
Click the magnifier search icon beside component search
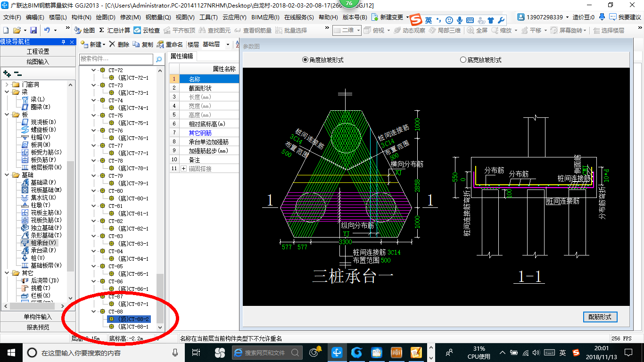pyautogui.click(x=159, y=59)
